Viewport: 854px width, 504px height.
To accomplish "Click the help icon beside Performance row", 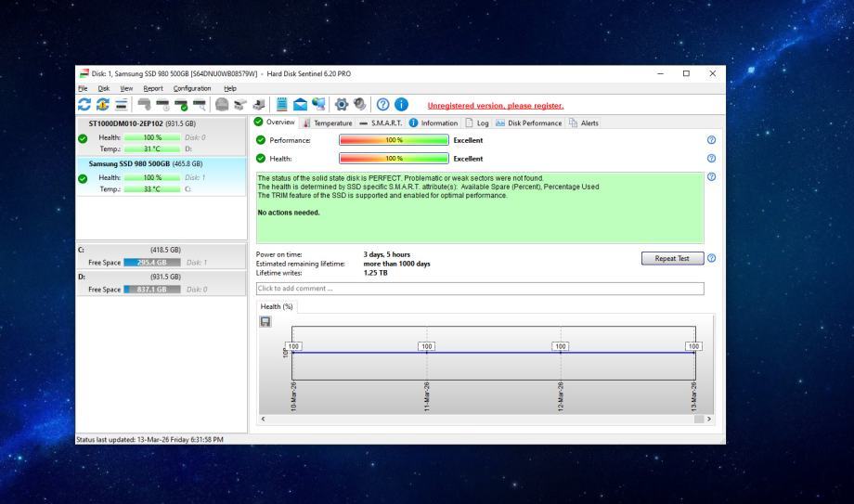I will (710, 140).
